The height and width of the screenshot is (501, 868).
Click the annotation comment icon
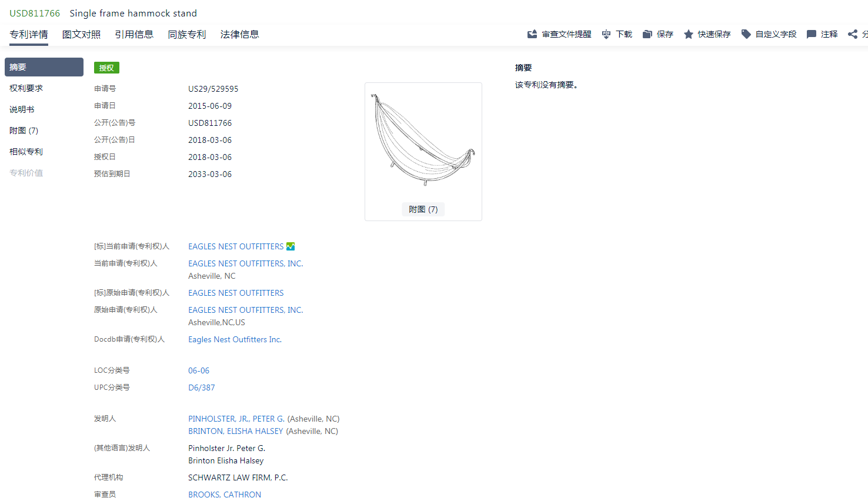812,34
